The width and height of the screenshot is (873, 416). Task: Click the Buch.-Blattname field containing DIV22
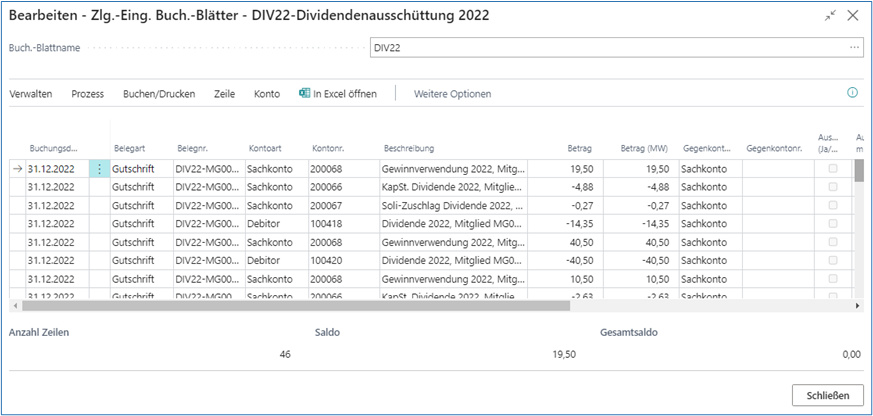[x=600, y=47]
